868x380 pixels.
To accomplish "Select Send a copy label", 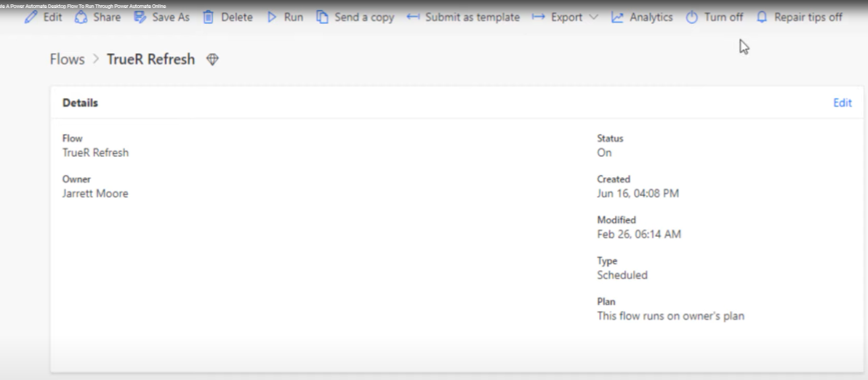I will [364, 17].
